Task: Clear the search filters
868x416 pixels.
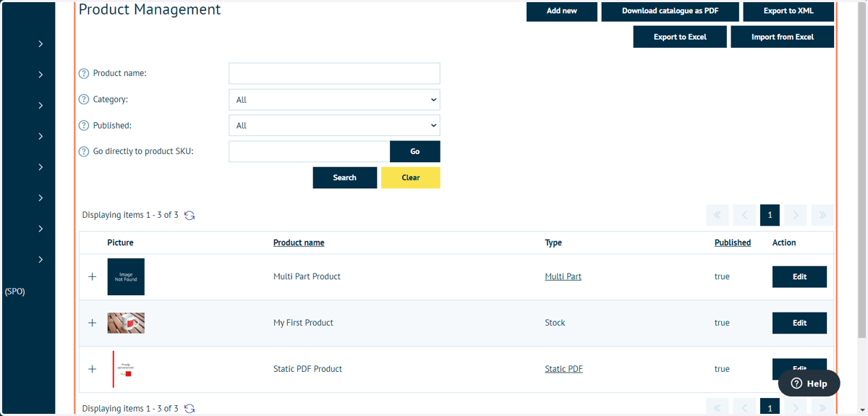Action: [411, 178]
